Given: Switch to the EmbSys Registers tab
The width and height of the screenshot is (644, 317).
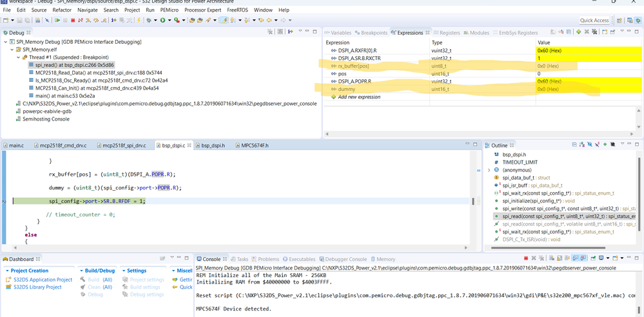Looking at the screenshot, I should tap(514, 32).
